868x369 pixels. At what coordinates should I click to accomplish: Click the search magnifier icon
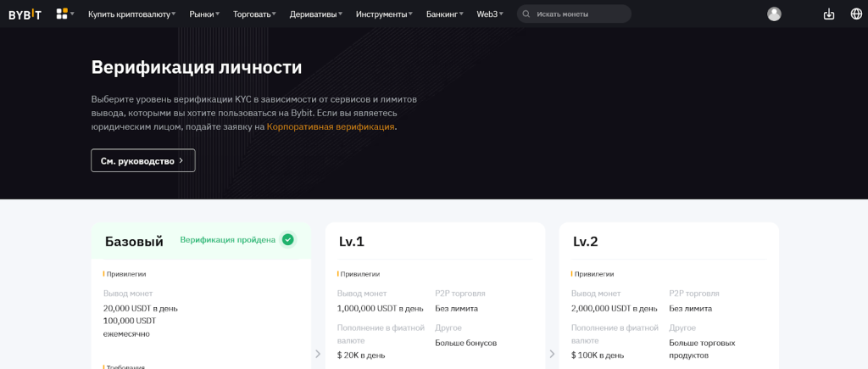(526, 14)
